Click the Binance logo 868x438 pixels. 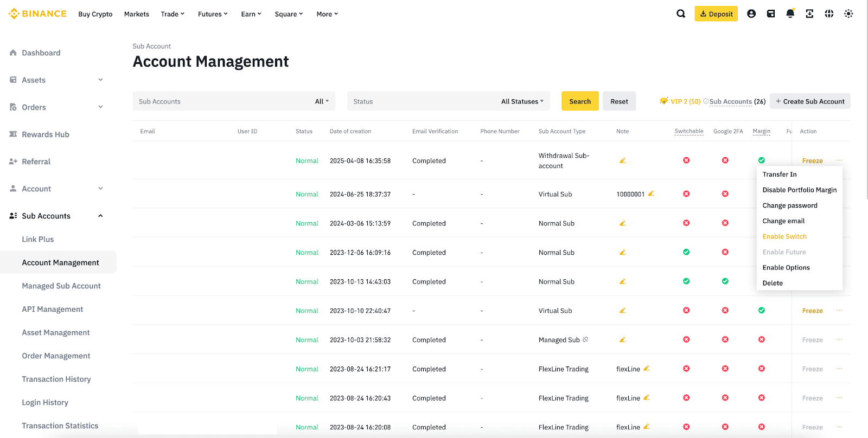(37, 14)
